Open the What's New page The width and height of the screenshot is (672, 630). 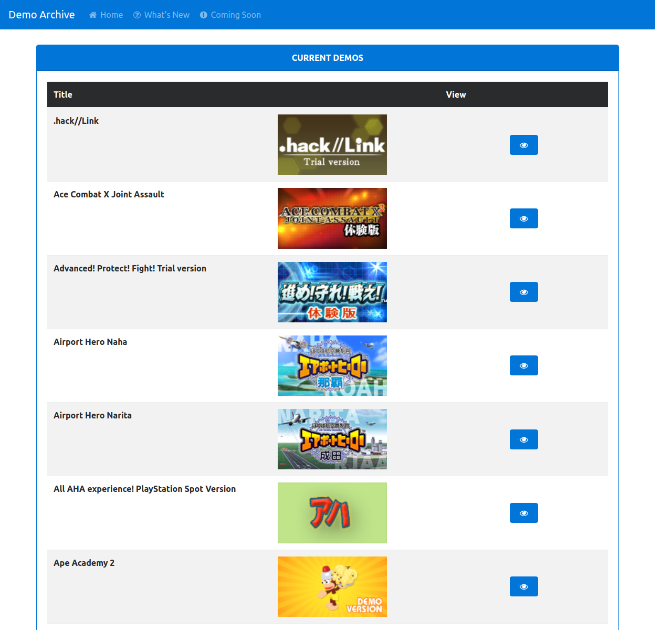pyautogui.click(x=162, y=15)
